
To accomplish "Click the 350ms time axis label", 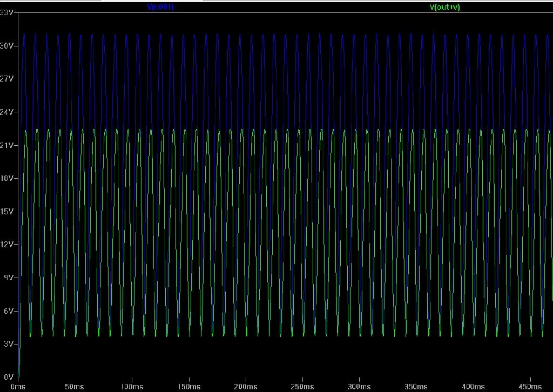I will (x=416, y=387).
